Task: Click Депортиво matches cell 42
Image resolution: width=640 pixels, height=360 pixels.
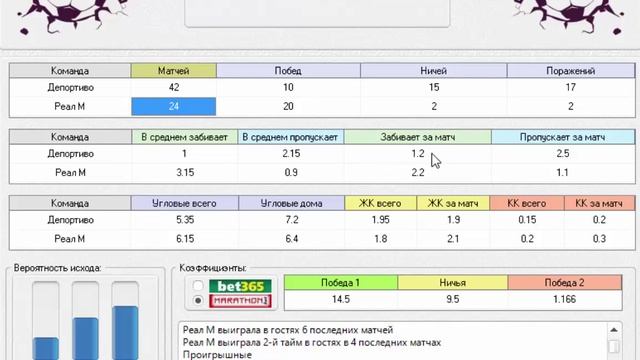Action: 173,87
